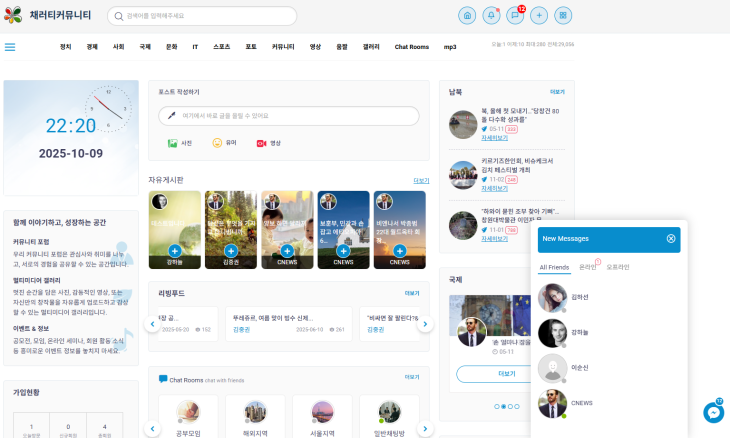Viewport: 730px width, 438px height.
Task: Open the grid apps icon in the header
Action: coord(563,15)
